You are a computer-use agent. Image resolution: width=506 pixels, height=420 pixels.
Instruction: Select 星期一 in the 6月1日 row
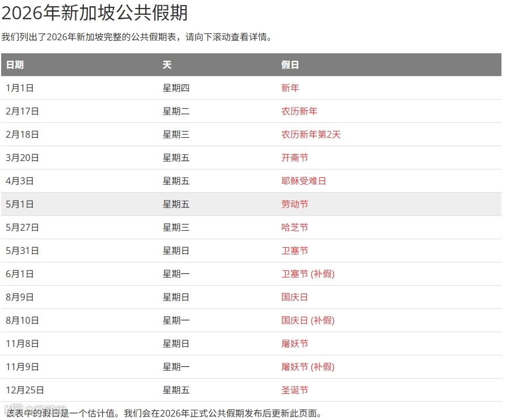pyautogui.click(x=176, y=274)
